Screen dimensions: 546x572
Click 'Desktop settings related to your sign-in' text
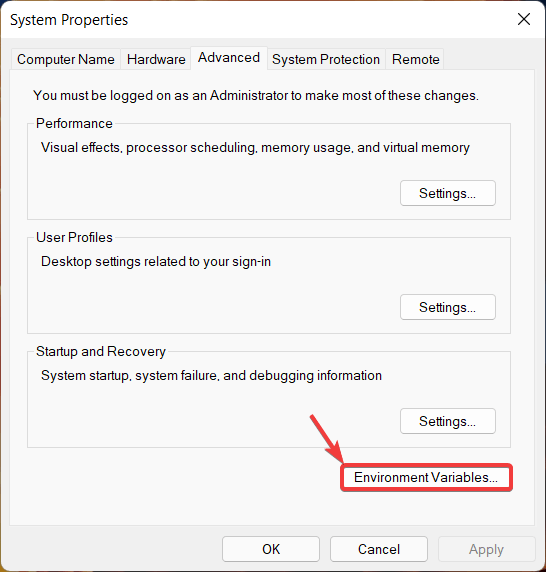(156, 262)
